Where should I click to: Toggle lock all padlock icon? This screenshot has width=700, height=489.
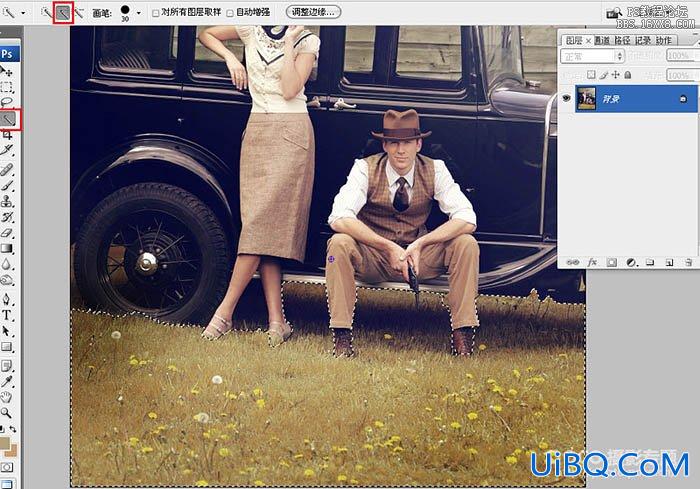click(628, 75)
